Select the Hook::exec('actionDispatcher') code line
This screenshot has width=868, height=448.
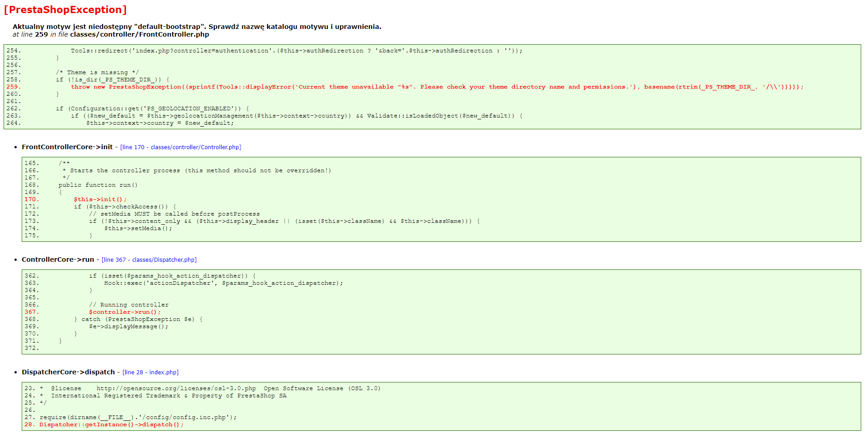coord(224,283)
